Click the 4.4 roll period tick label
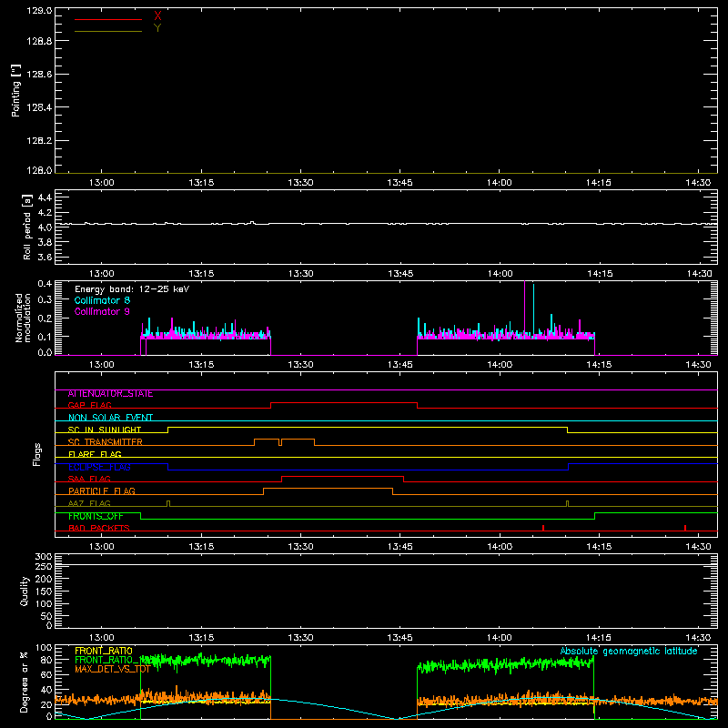Image resolution: width=728 pixels, height=728 pixels. click(45, 197)
